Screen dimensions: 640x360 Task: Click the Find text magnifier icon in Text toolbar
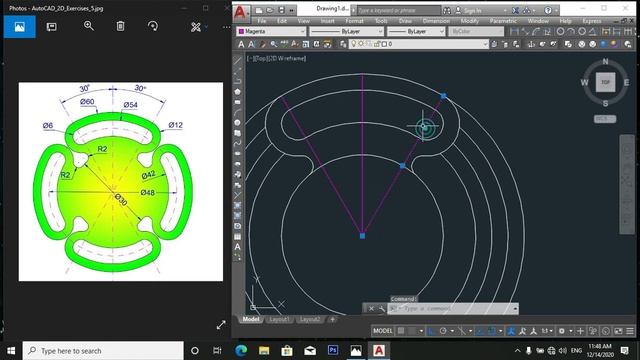pyautogui.click(x=273, y=44)
